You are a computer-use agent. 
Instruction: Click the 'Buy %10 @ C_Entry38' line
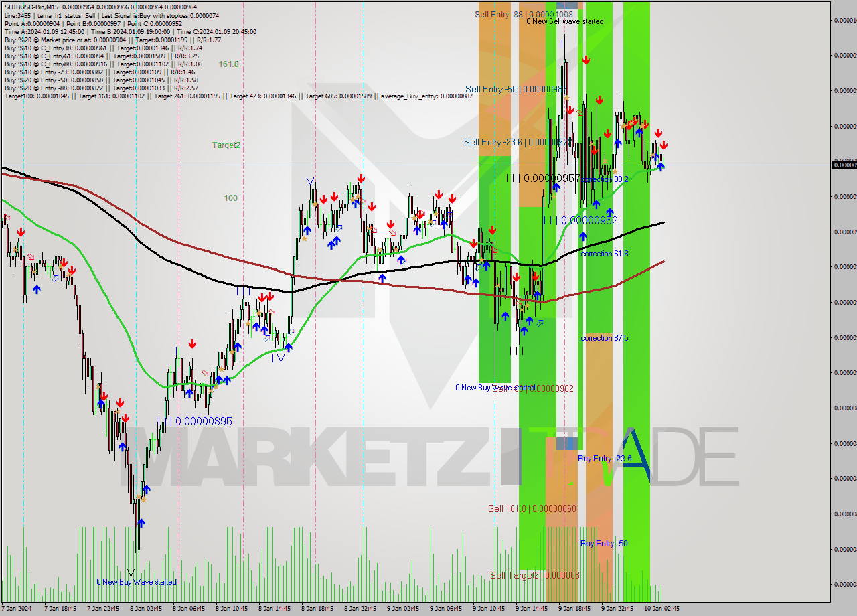tap(103, 48)
